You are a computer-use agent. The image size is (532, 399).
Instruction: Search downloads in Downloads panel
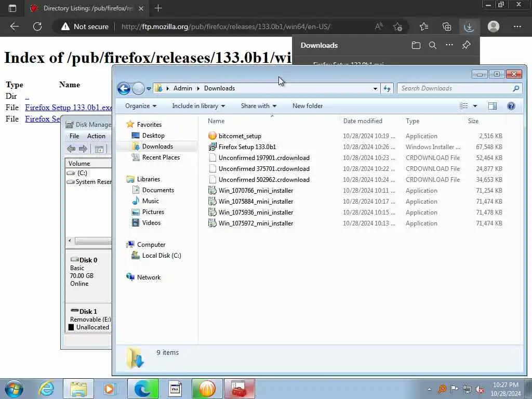[433, 45]
